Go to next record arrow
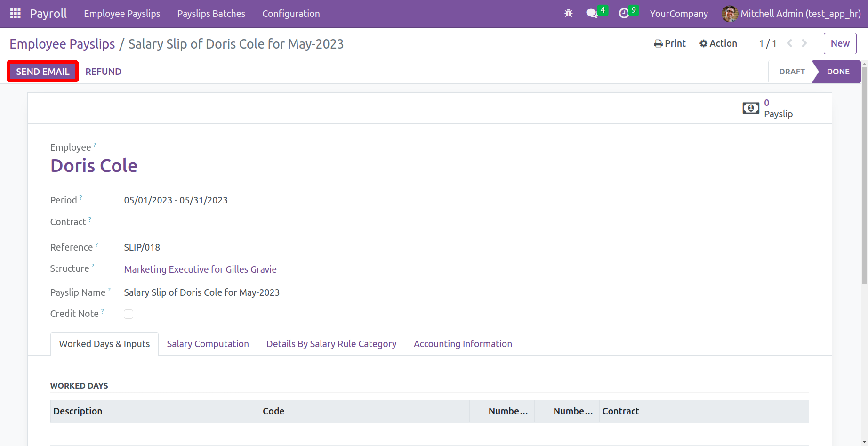The image size is (868, 446). point(804,43)
